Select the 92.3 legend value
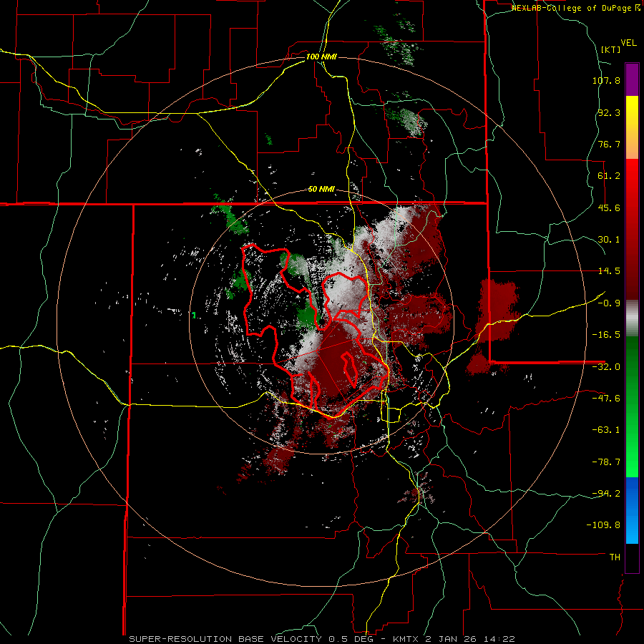644x644 pixels. tap(609, 112)
